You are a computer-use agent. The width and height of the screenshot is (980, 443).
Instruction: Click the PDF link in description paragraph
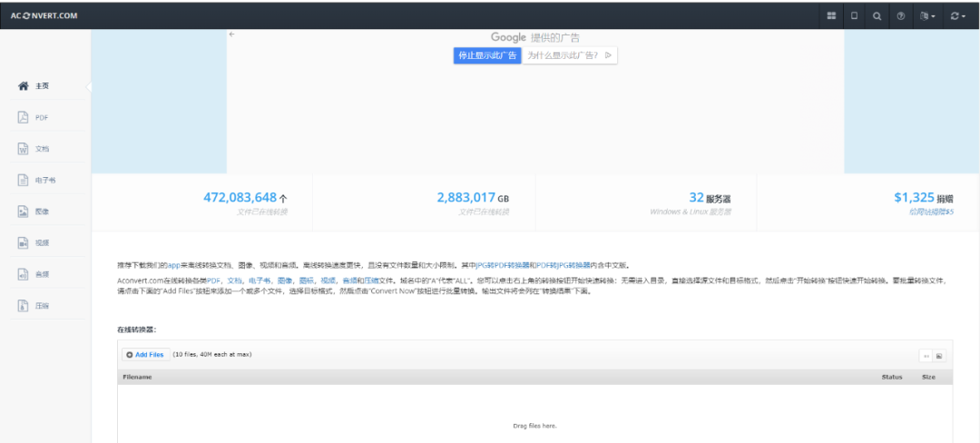214,281
